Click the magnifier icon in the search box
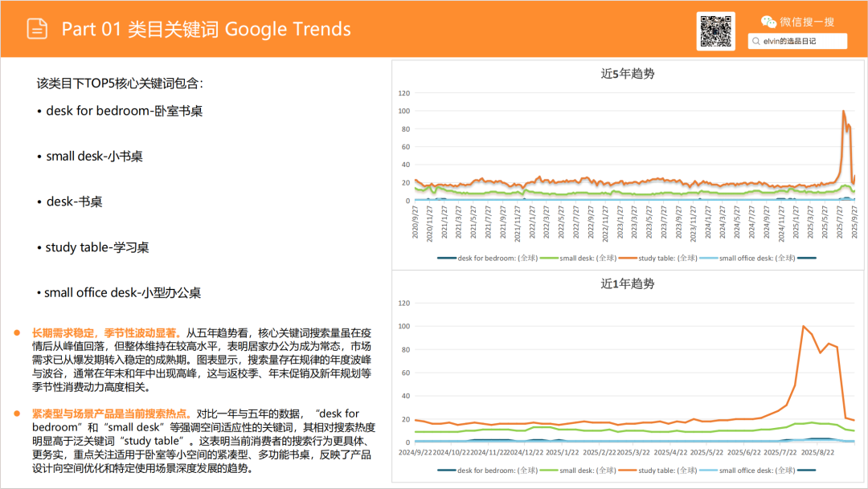The image size is (868, 489). (x=756, y=41)
